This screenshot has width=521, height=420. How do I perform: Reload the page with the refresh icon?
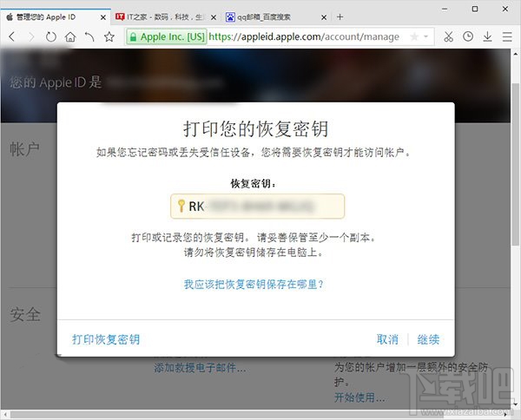click(51, 36)
